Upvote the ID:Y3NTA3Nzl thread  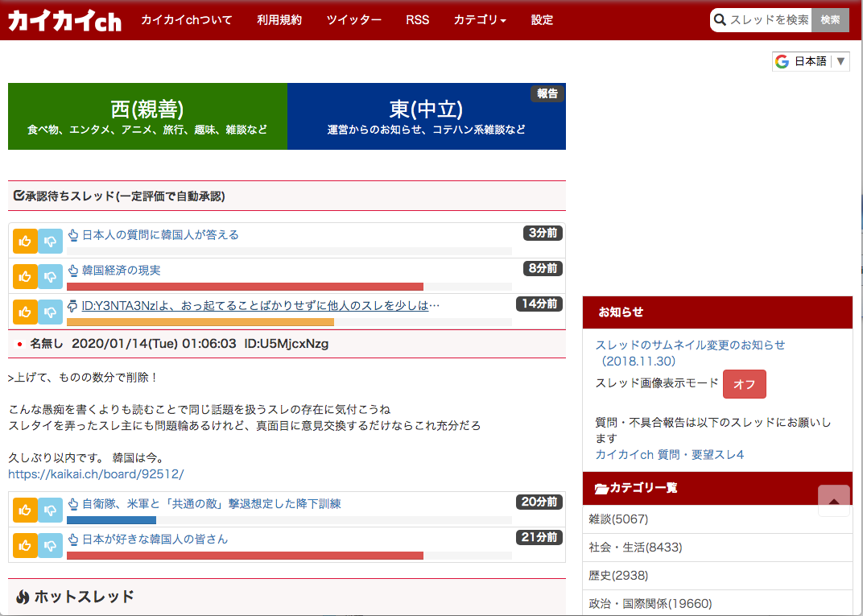pyautogui.click(x=25, y=312)
